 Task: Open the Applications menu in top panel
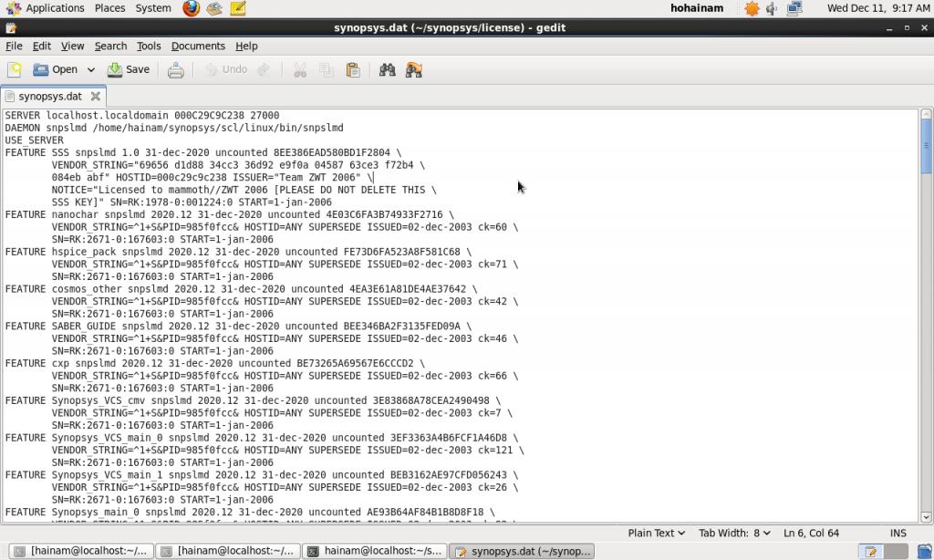pyautogui.click(x=46, y=8)
